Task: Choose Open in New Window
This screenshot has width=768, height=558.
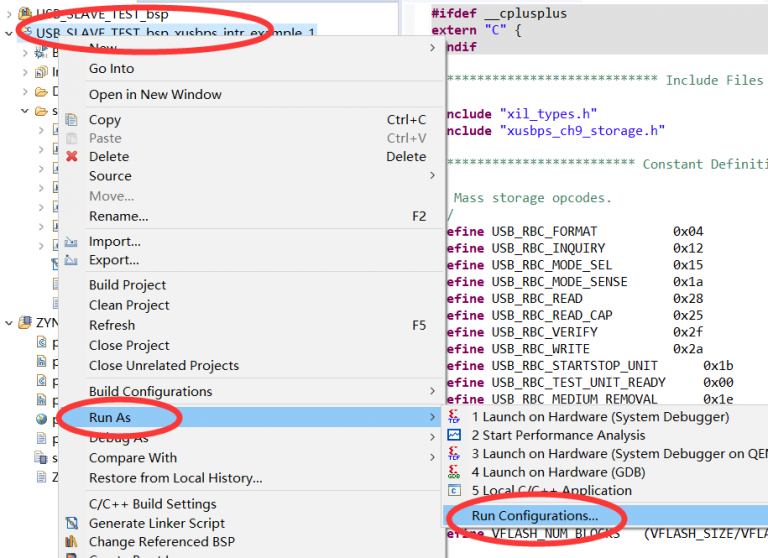Action: tap(155, 94)
